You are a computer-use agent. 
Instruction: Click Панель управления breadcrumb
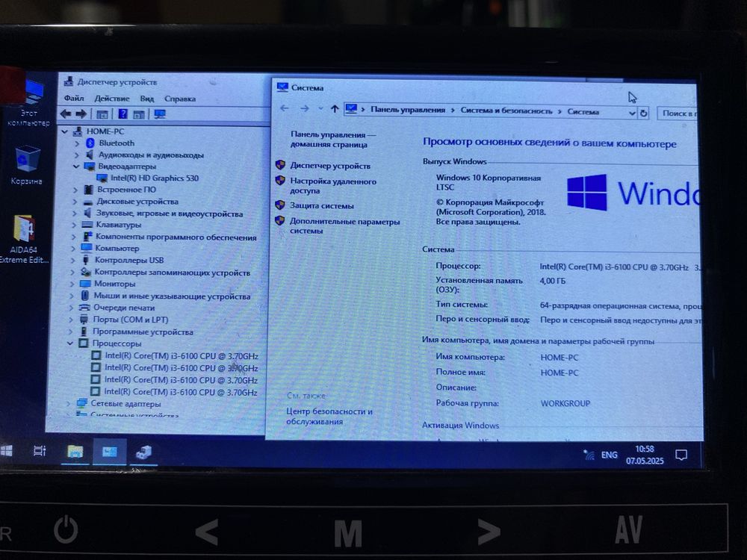pyautogui.click(x=408, y=110)
